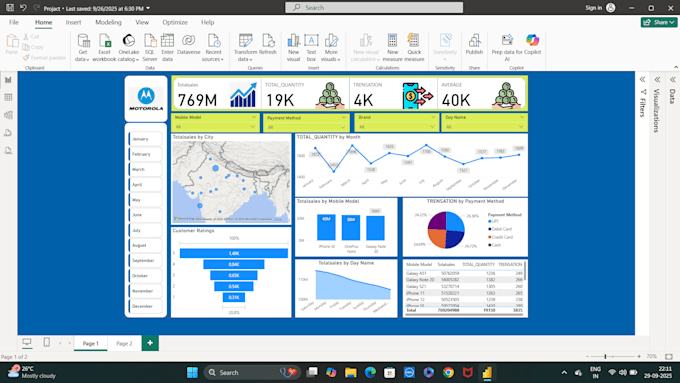Select January in month slicer
The height and width of the screenshot is (383, 680).
tap(146, 139)
